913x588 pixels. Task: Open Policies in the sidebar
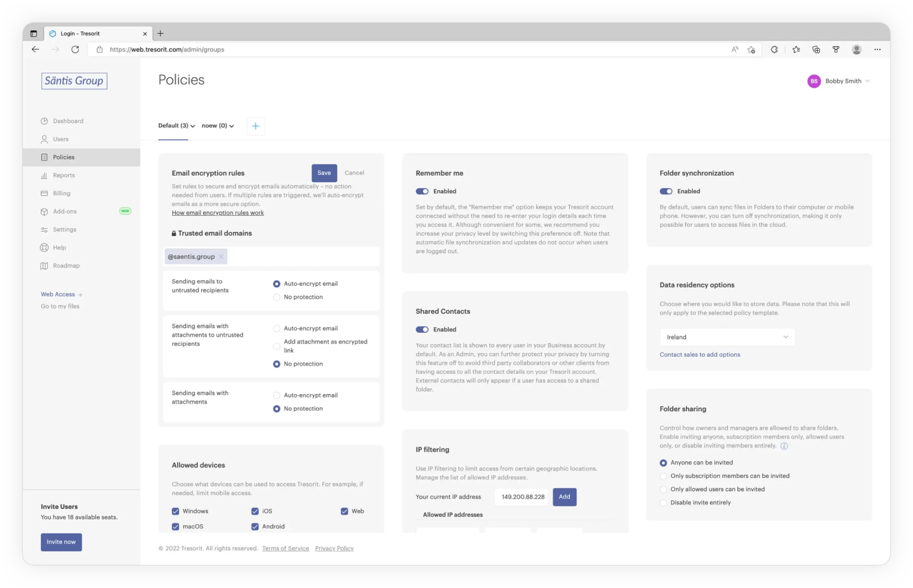81,157
